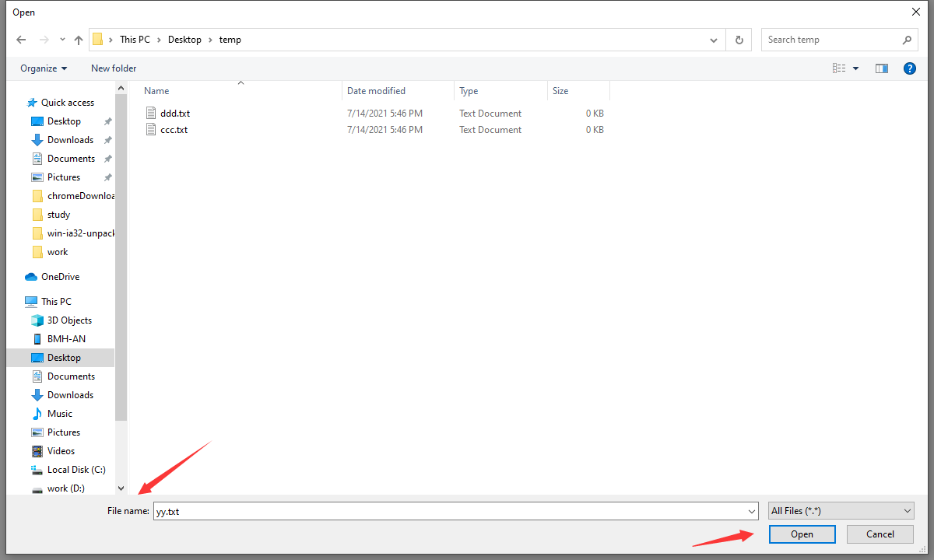Click the Help question mark icon

pyautogui.click(x=909, y=68)
